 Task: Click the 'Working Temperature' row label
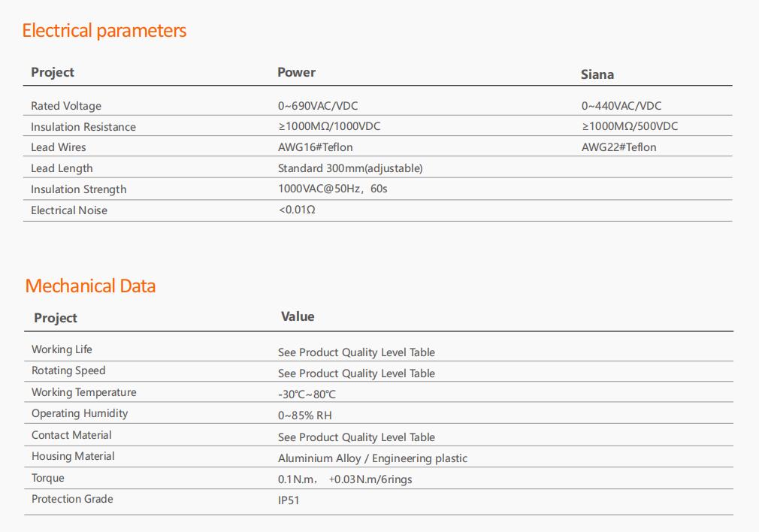pyautogui.click(x=83, y=392)
